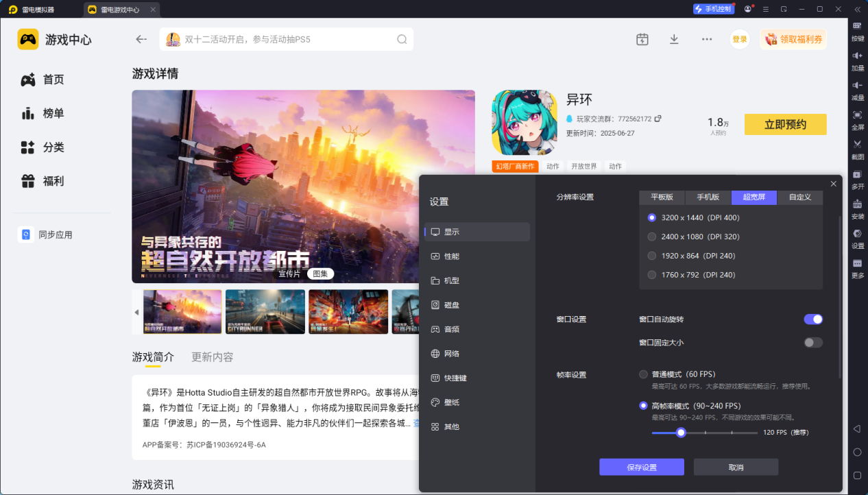Click the 登录 login button
Image resolution: width=868 pixels, height=495 pixels.
(x=740, y=39)
